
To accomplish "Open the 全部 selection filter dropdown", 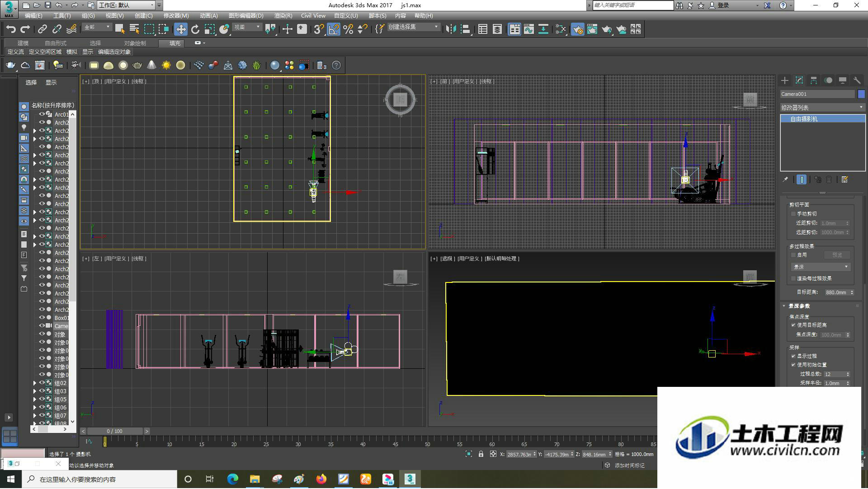I will pyautogui.click(x=97, y=28).
